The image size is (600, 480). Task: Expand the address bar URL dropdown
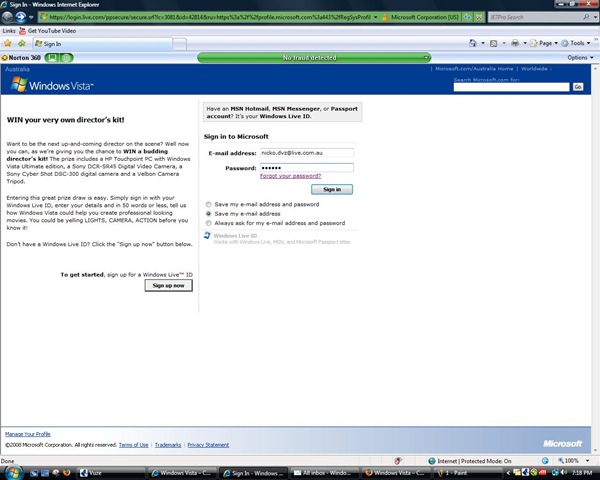[375, 17]
